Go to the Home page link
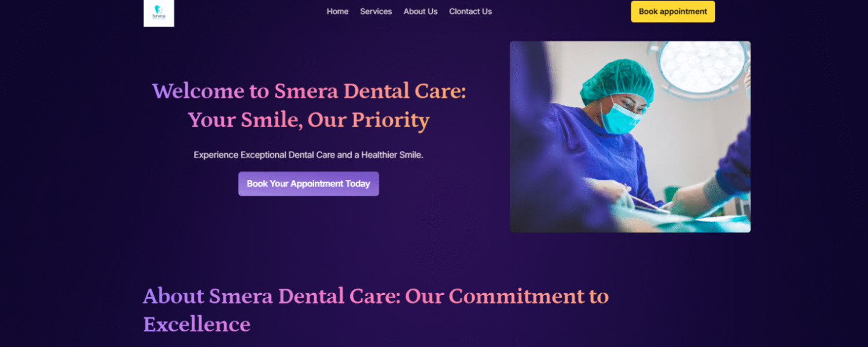The image size is (868, 347). [x=337, y=12]
